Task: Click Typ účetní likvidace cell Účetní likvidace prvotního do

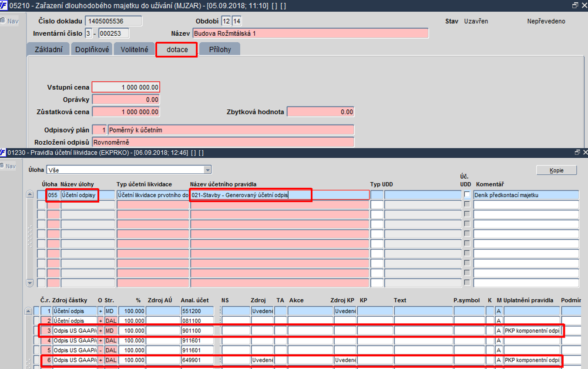Action: 152,195
